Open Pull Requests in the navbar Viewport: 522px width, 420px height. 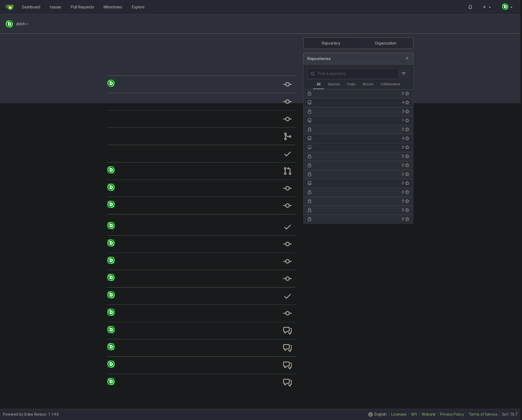82,7
